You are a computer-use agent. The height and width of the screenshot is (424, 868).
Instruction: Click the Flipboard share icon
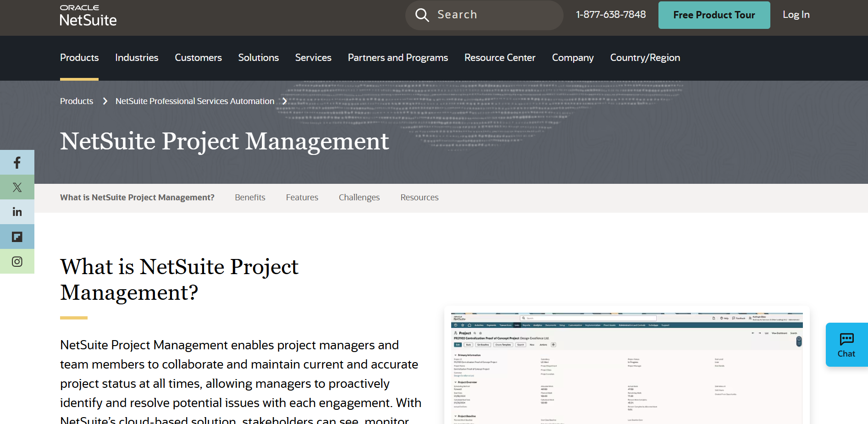coord(17,236)
